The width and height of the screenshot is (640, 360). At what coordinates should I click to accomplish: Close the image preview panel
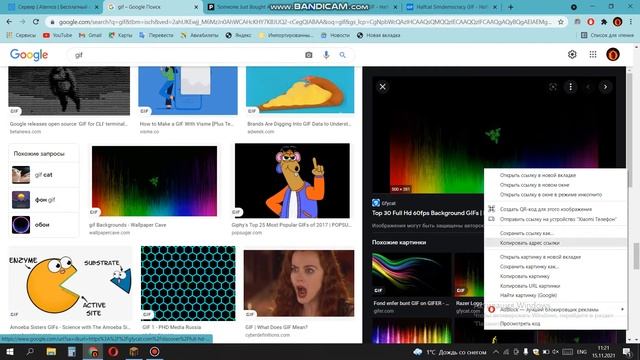click(x=382, y=87)
